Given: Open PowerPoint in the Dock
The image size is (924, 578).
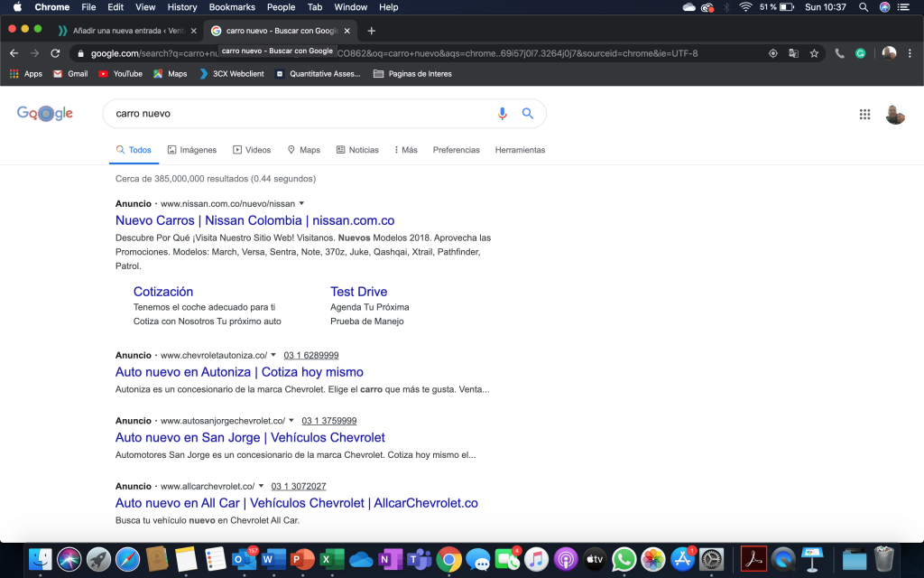Looking at the screenshot, I should (302, 559).
